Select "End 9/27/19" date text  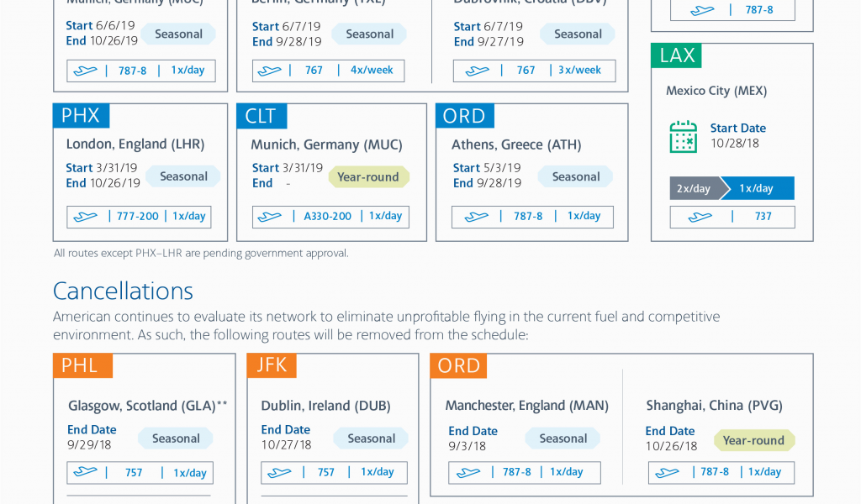(489, 42)
